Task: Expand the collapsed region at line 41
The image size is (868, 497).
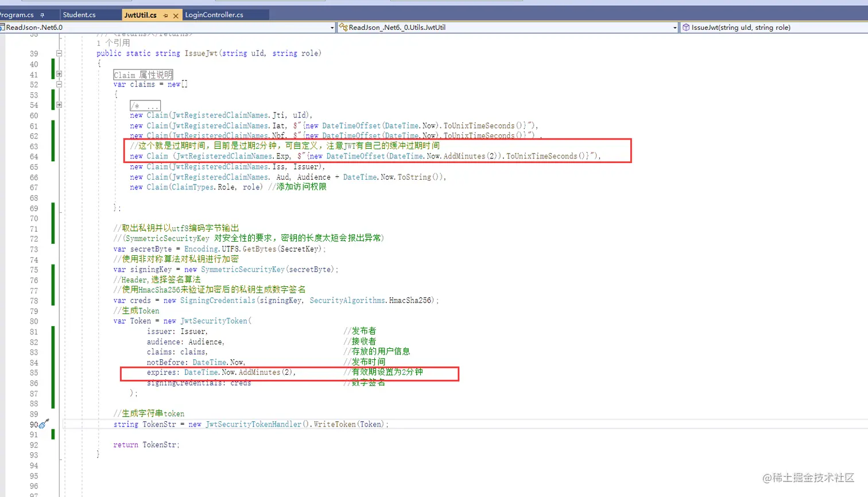Action: [59, 74]
